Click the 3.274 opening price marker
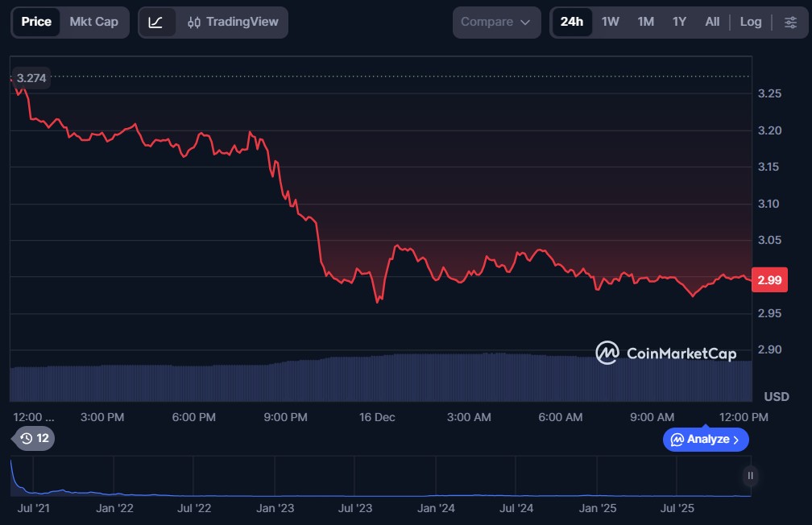Viewport: 812px width, 525px height. [31, 78]
